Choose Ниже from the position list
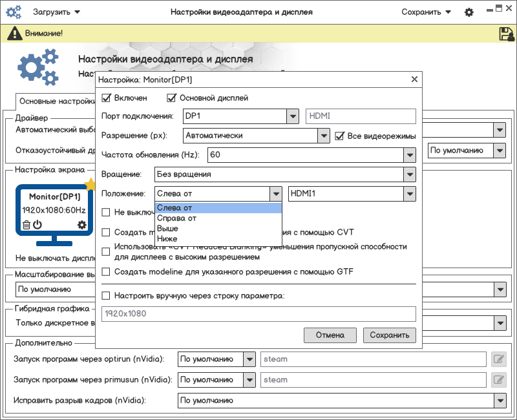 (167, 239)
